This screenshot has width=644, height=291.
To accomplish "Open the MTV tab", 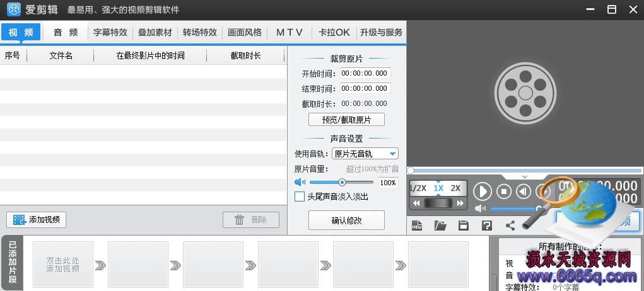I will pos(289,32).
